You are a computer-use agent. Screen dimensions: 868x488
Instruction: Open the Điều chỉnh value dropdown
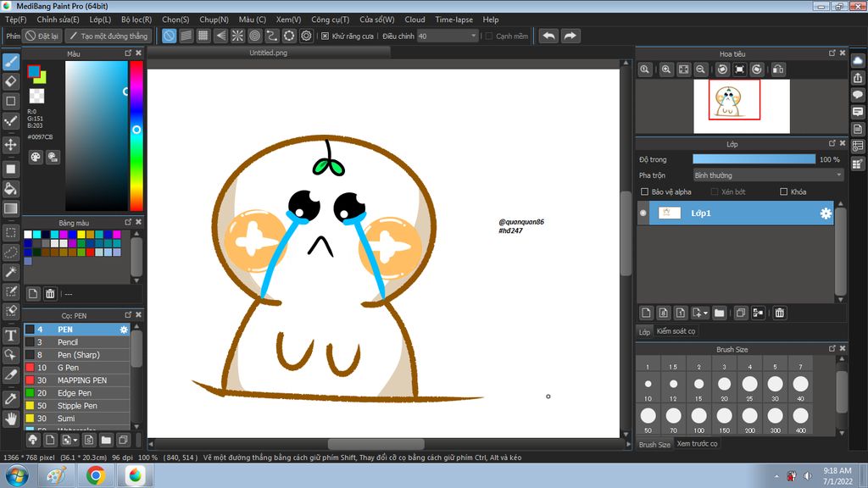coord(449,36)
